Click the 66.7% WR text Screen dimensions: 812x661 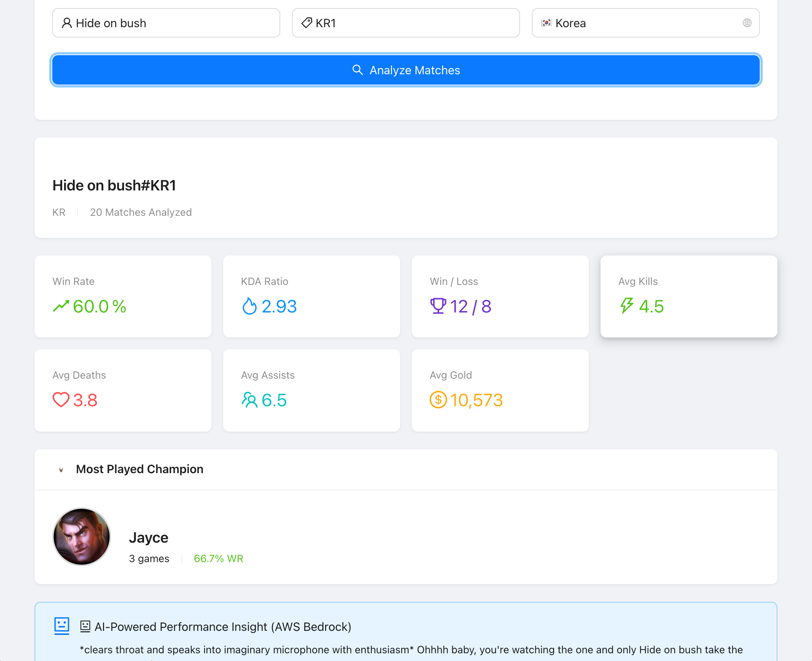(218, 558)
